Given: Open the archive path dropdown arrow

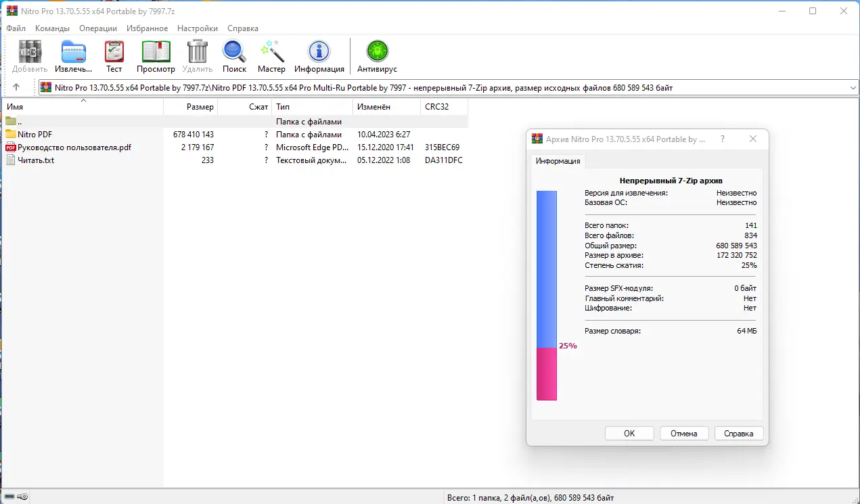Looking at the screenshot, I should pos(852,87).
